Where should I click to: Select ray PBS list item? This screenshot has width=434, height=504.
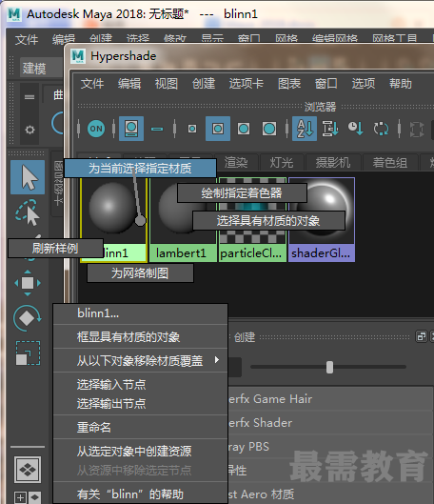[330, 447]
